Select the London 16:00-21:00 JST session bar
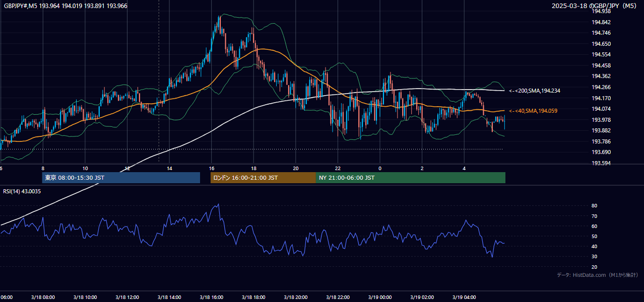This screenshot has height=302, width=644. click(x=263, y=178)
